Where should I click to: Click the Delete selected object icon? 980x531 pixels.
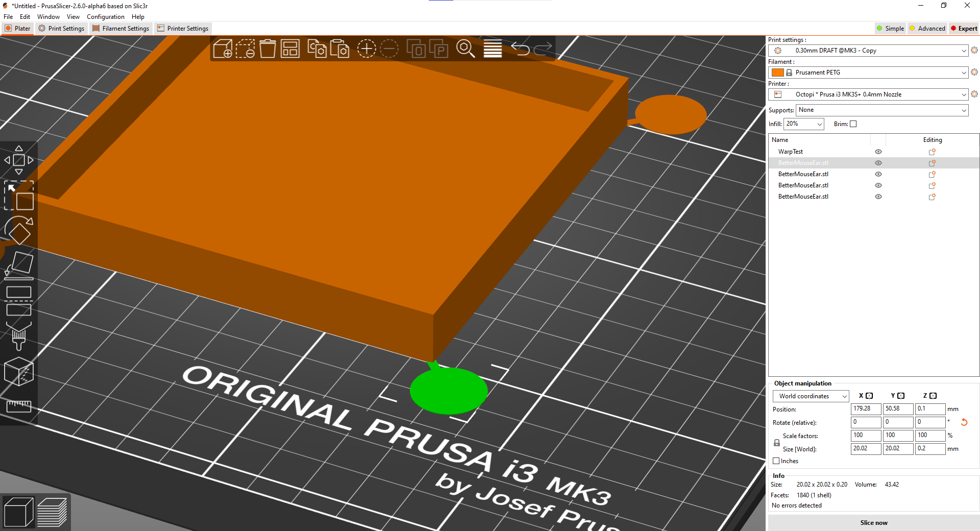click(245, 49)
